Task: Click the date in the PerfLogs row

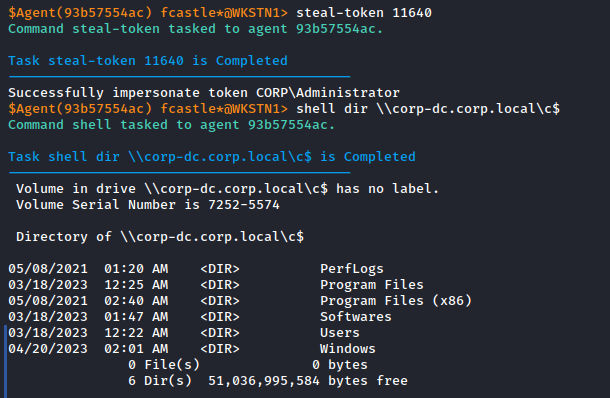Action: point(48,269)
